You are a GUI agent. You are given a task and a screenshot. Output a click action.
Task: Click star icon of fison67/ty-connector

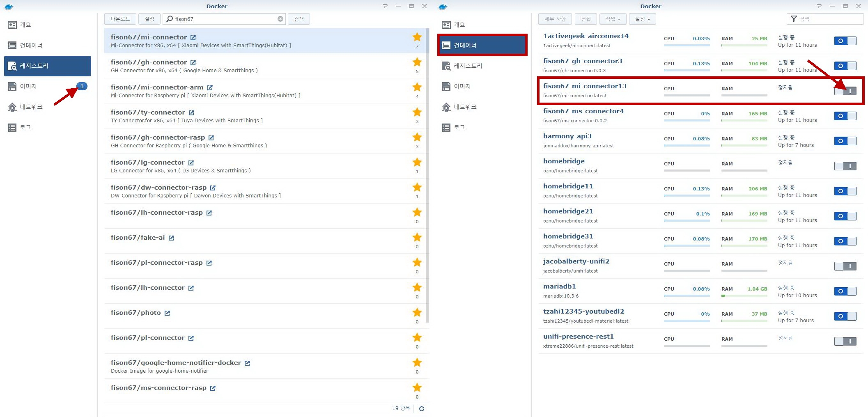(417, 112)
